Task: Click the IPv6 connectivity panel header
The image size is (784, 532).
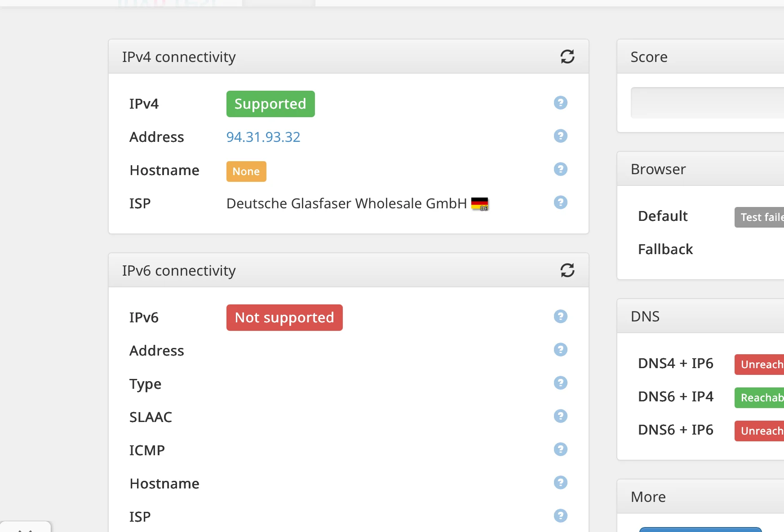Action: pyautogui.click(x=349, y=270)
